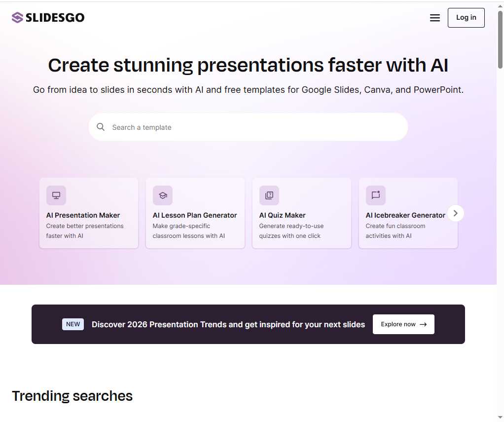Click the Slidesgo logo
The width and height of the screenshot is (504, 422).
(x=48, y=18)
